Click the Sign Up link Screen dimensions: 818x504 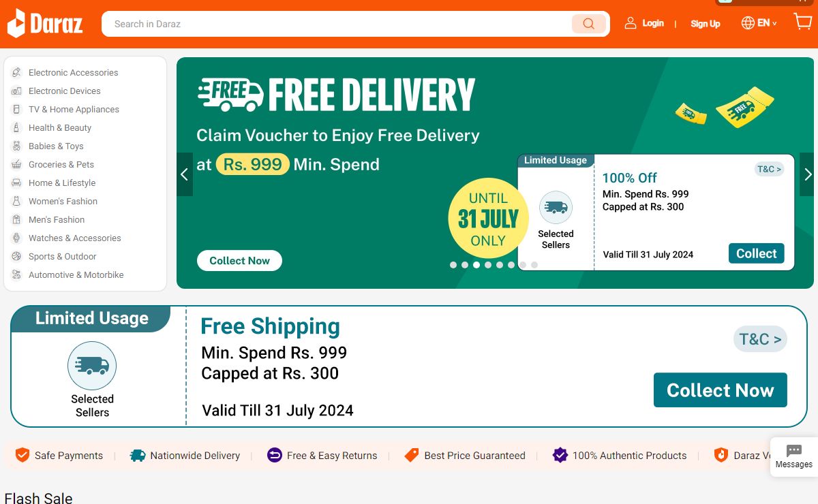click(x=705, y=24)
